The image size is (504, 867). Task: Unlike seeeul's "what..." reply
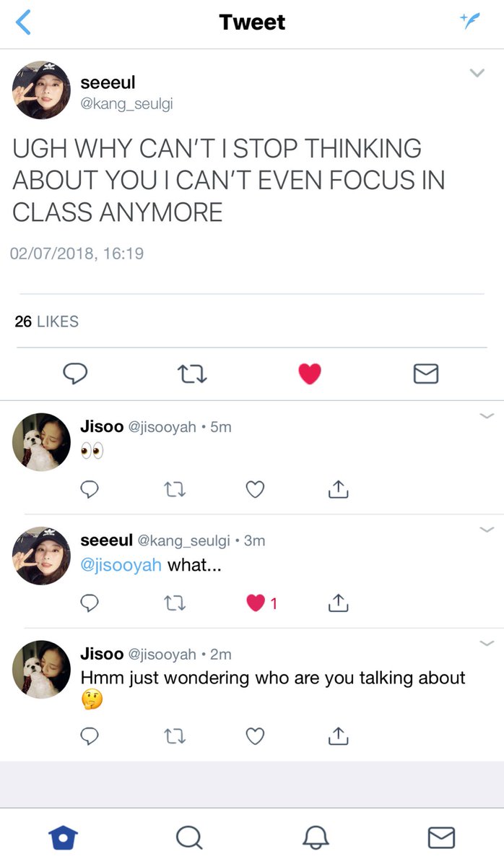tap(256, 603)
